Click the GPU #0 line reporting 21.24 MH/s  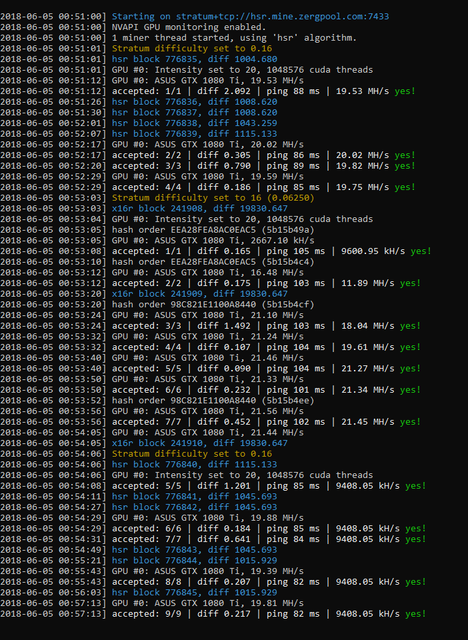click(152, 336)
